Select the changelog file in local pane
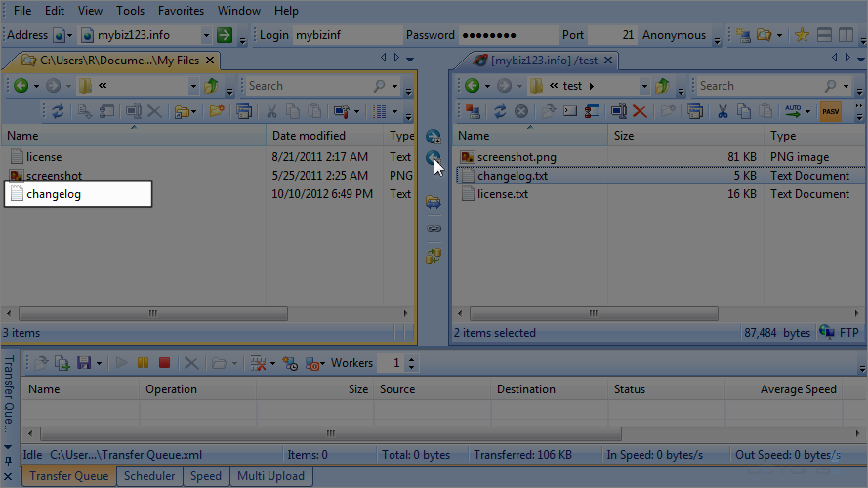Image resolution: width=868 pixels, height=488 pixels. click(x=54, y=194)
